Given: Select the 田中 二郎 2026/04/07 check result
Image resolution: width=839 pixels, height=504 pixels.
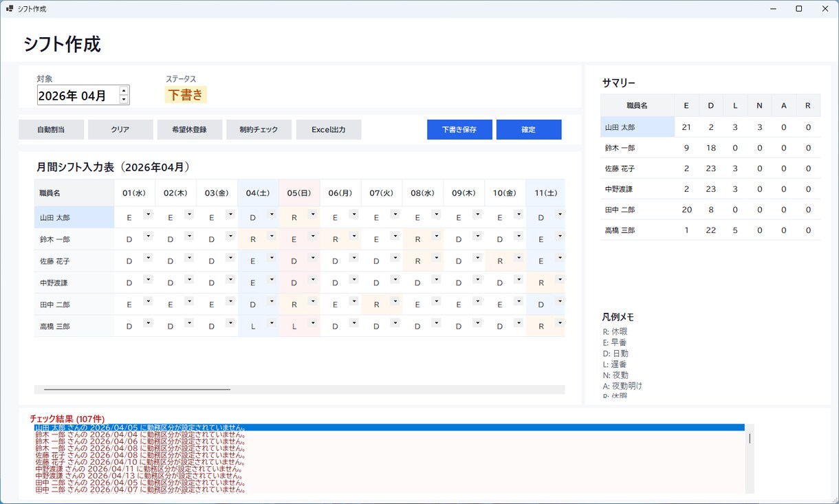Looking at the screenshot, I should coord(389,490).
